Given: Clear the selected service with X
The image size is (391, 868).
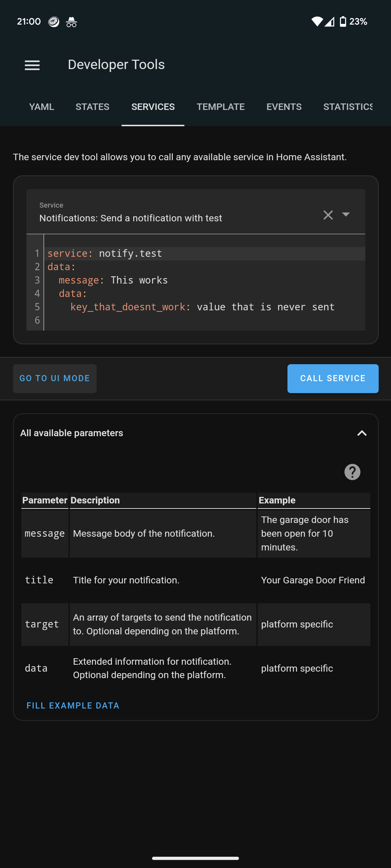Looking at the screenshot, I should [x=328, y=215].
